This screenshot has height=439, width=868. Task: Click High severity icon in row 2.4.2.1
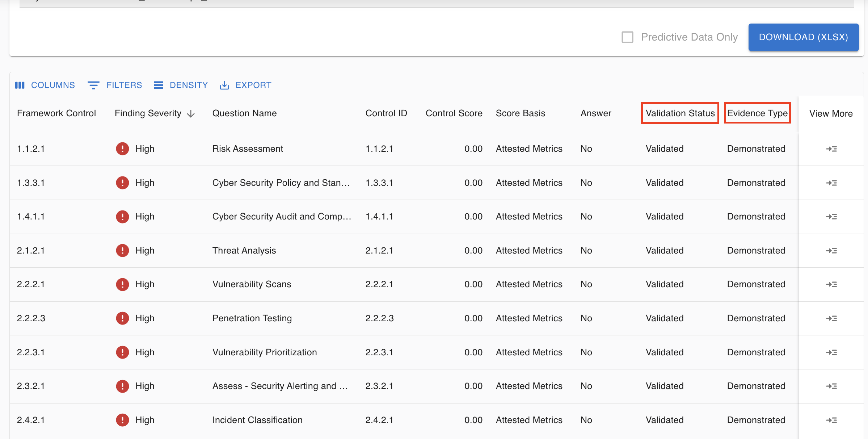122,420
